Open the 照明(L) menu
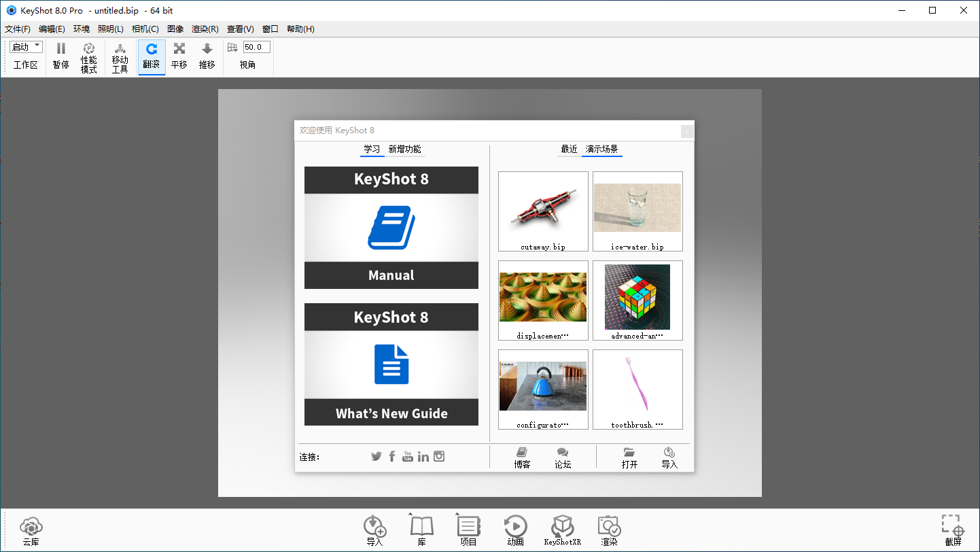Viewport: 980px width, 552px height. tap(111, 29)
